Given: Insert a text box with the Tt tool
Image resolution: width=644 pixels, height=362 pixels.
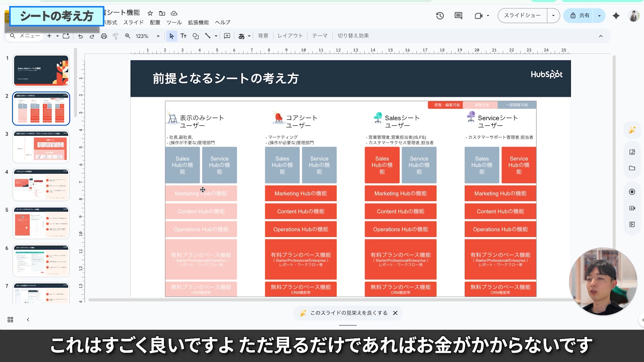Looking at the screenshot, I should coord(183,36).
